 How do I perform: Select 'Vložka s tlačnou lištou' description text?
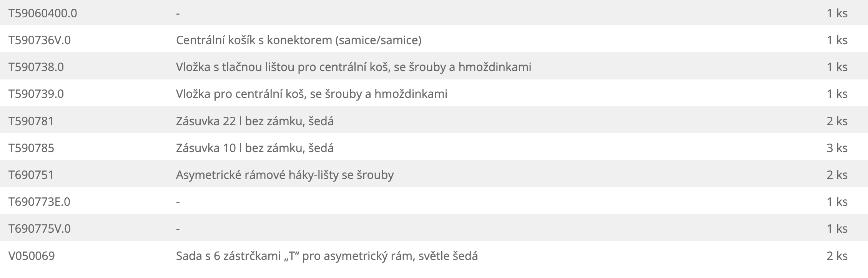(353, 67)
